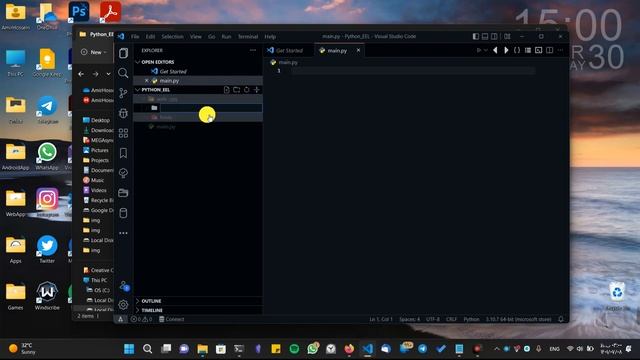Open the Source Control view icon
Viewport: 640px width, 360px height.
click(x=123, y=93)
